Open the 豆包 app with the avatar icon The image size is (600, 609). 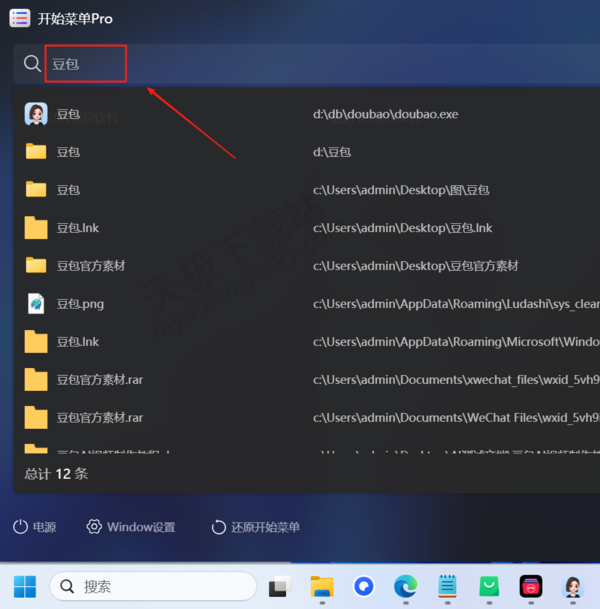(36, 114)
